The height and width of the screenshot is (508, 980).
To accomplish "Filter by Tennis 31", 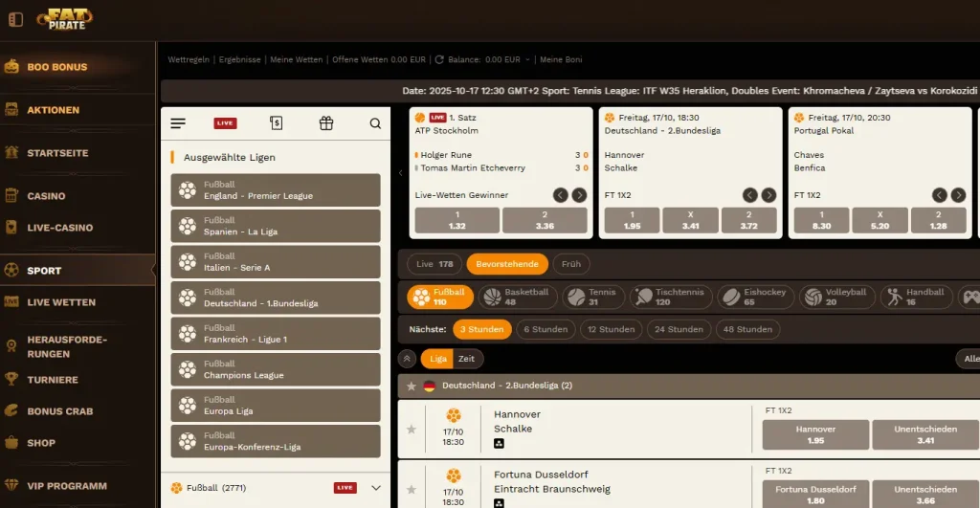I will click(x=593, y=297).
